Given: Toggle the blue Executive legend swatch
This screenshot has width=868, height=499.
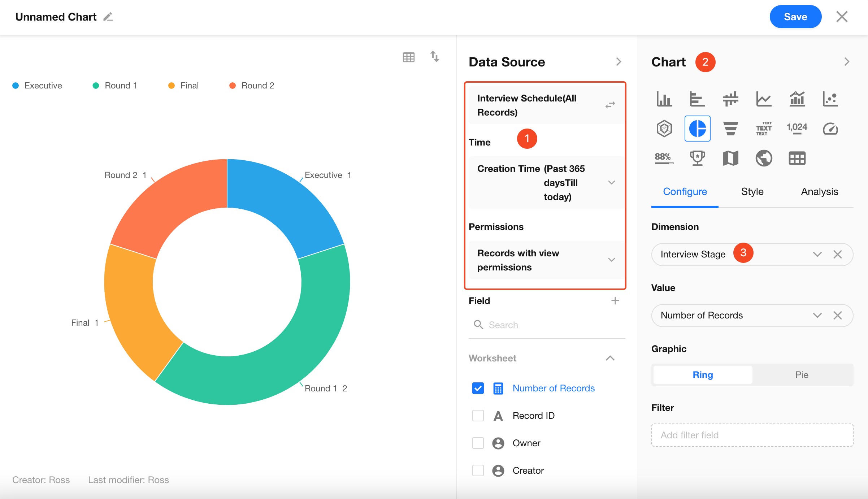Looking at the screenshot, I should pyautogui.click(x=16, y=86).
